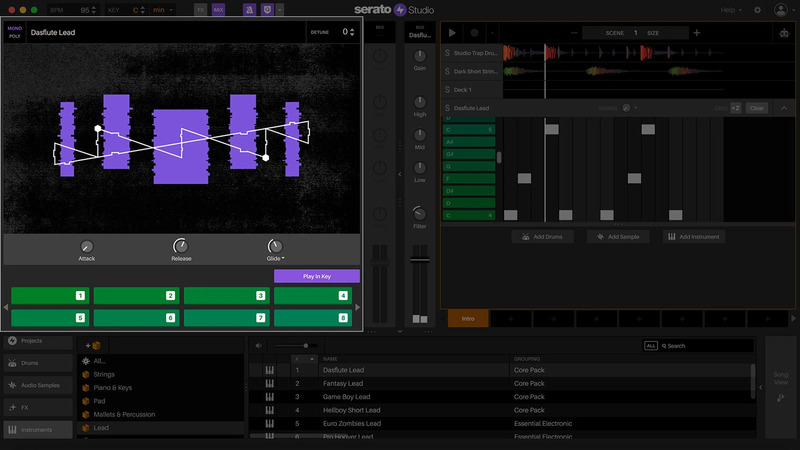Image resolution: width=800 pixels, height=450 pixels.
Task: Collapse the Dasflute Lead note editor chevron
Action: coord(785,108)
